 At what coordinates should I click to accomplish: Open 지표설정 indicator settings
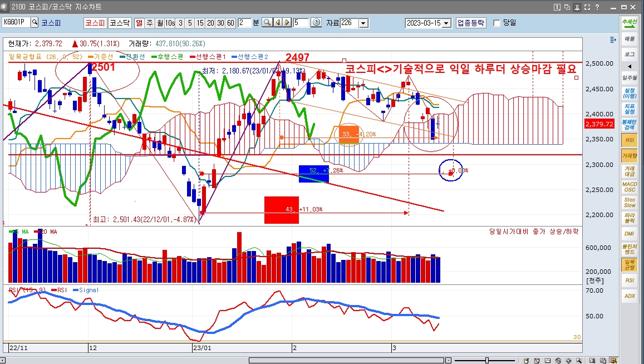coord(629,109)
